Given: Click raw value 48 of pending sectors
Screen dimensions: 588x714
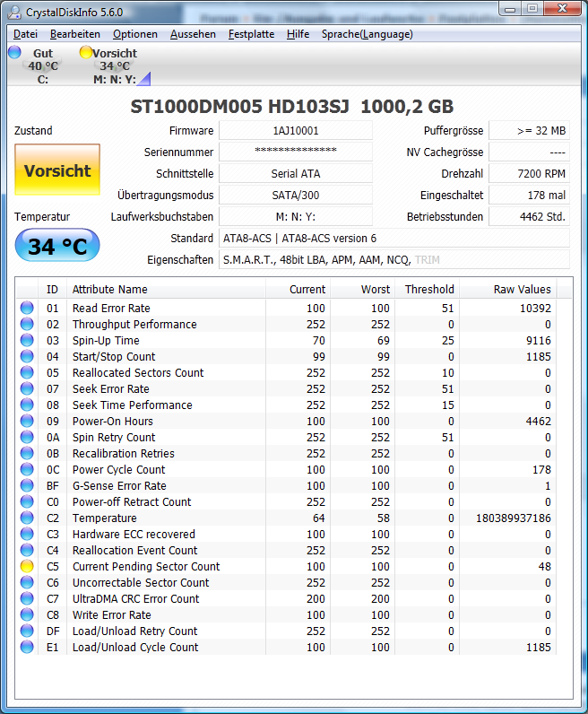Looking at the screenshot, I should point(544,567).
